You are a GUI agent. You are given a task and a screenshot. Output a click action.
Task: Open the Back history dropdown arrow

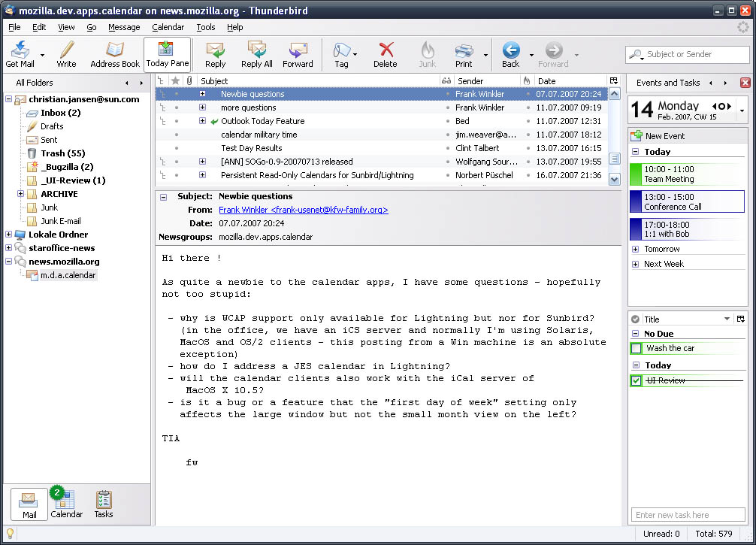pos(532,54)
